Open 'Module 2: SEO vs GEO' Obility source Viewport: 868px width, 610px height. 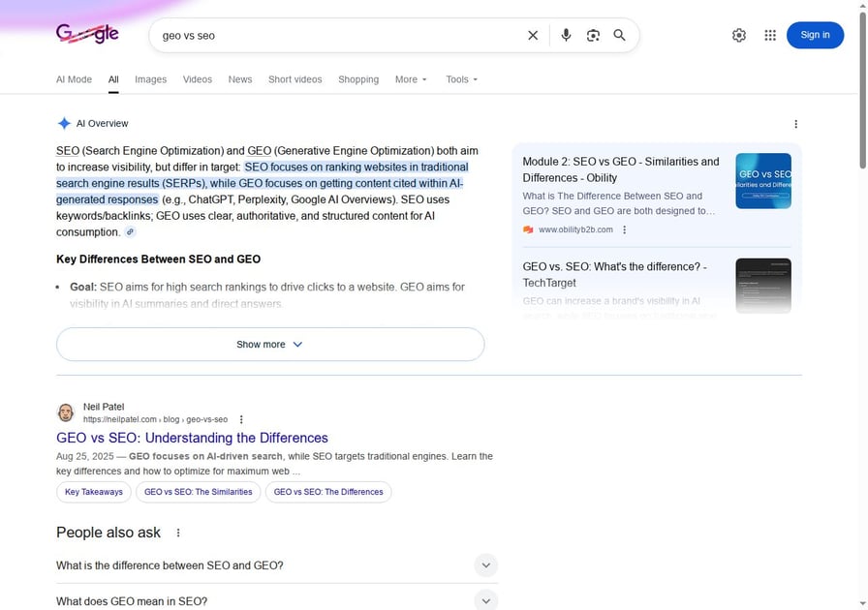click(x=621, y=169)
